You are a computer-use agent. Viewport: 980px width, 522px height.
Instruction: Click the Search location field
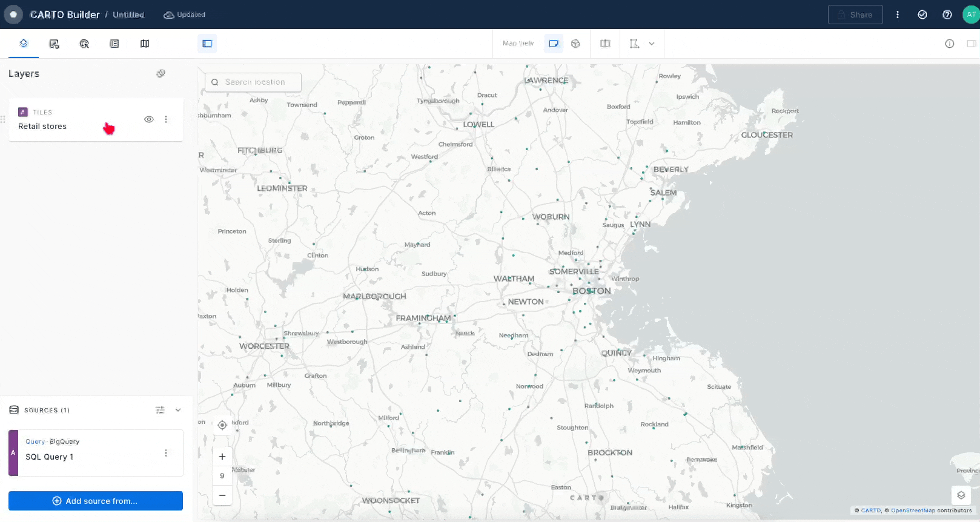click(x=254, y=82)
